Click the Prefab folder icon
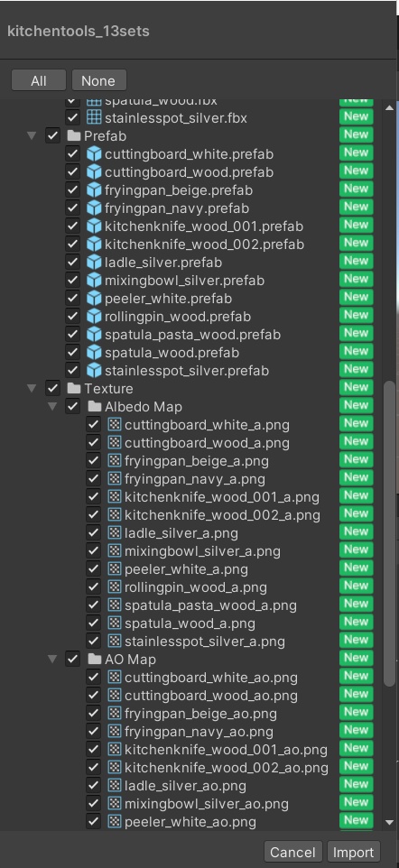399x868 pixels. [x=74, y=135]
